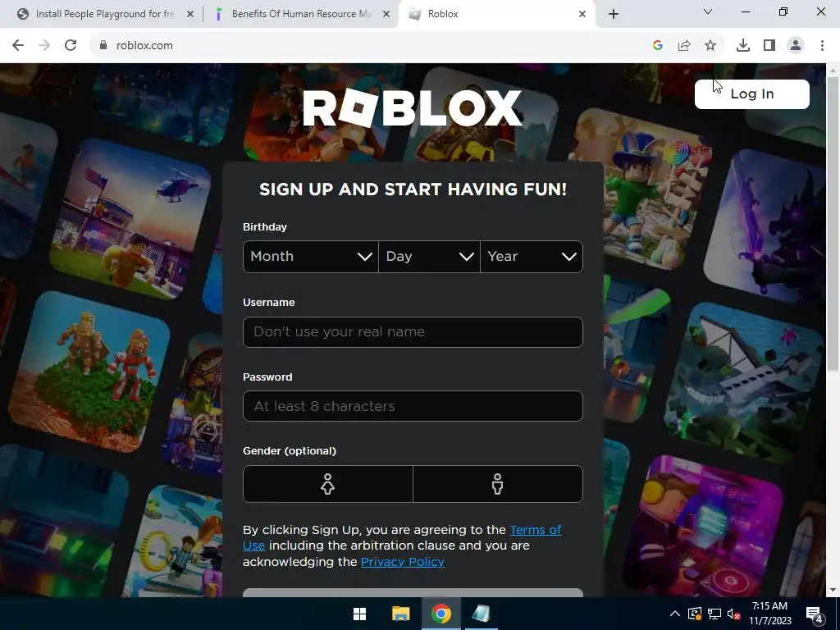
Task: Open the Privacy Policy link
Action: [x=402, y=562]
